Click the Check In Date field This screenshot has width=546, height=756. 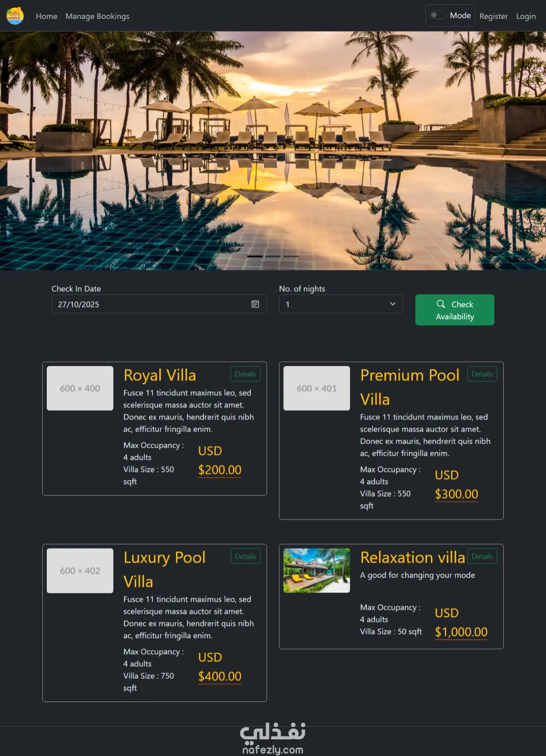pos(151,304)
